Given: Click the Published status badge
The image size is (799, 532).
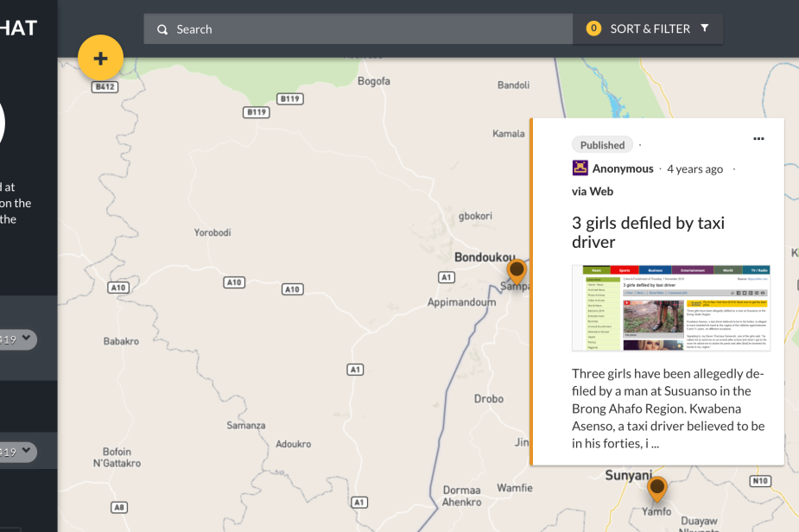Looking at the screenshot, I should (x=602, y=145).
